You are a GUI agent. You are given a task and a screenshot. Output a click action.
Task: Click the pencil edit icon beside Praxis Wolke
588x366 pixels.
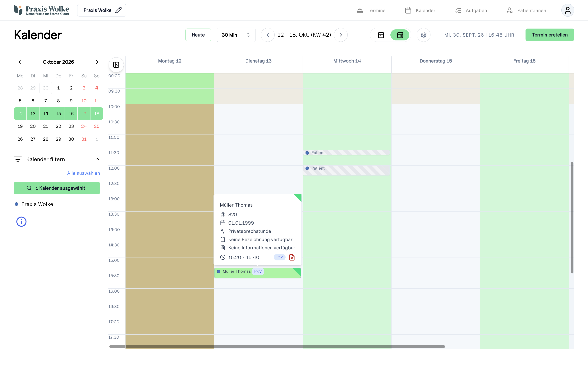[x=118, y=10]
